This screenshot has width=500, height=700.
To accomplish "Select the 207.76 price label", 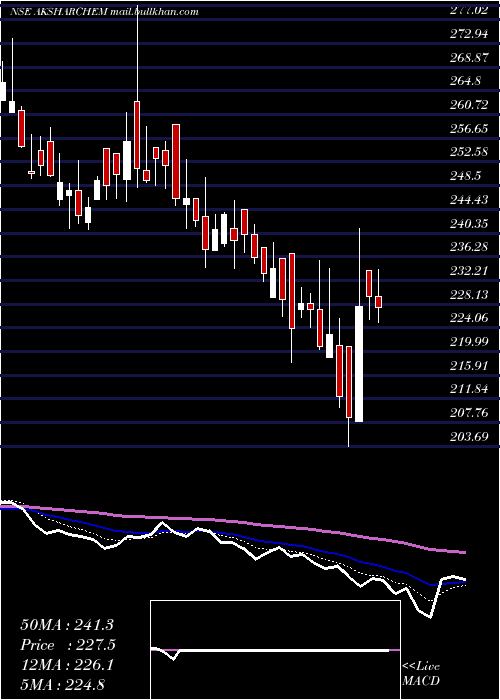I will [469, 412].
